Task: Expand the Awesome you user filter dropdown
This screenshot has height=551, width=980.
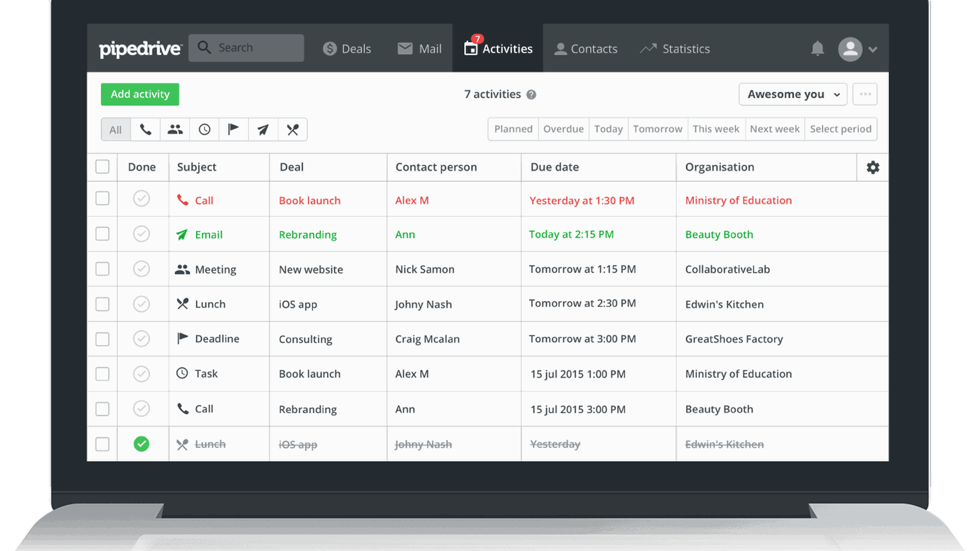Action: point(793,94)
